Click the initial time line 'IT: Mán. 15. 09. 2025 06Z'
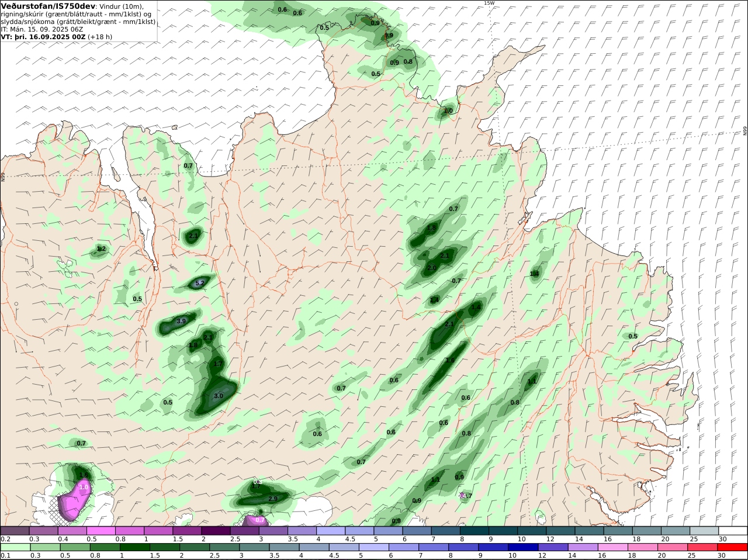This screenshot has height=560, width=748. click(41, 29)
